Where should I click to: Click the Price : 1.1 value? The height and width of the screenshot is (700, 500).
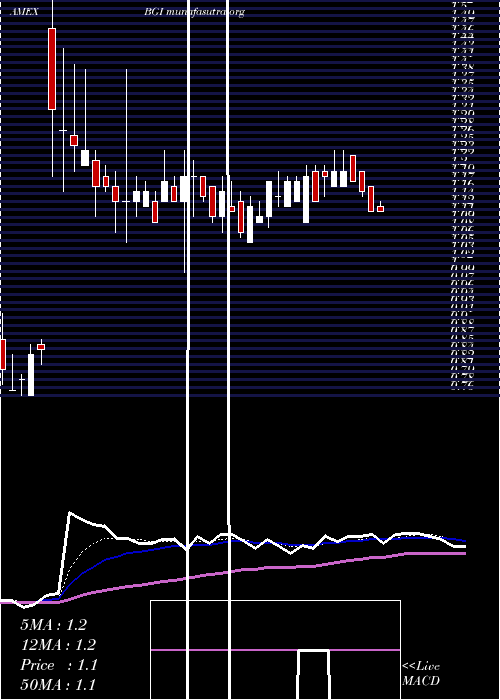[x=58, y=665]
